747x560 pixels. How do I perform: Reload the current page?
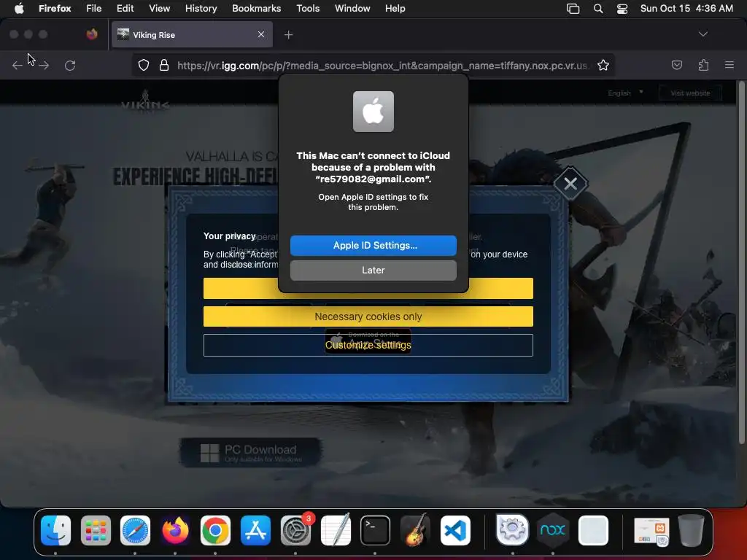click(x=70, y=65)
